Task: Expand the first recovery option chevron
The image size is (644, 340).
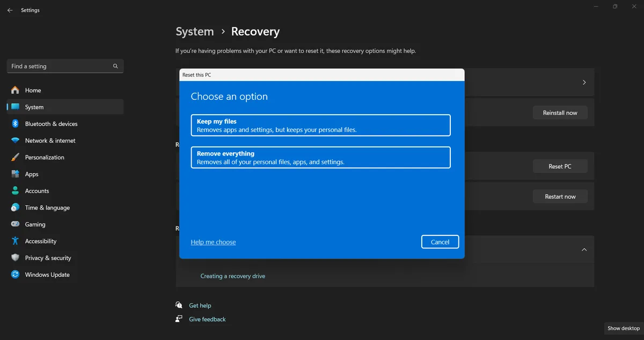Action: point(584,83)
